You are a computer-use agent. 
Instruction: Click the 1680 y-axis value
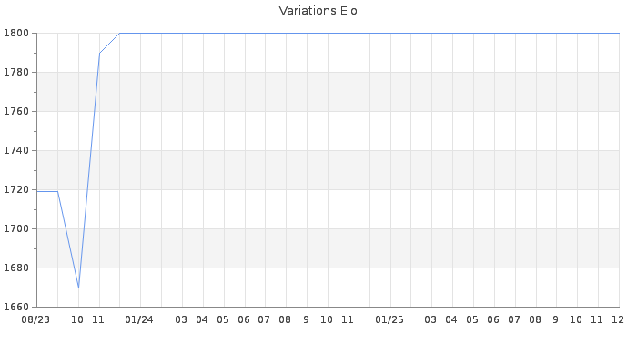16,268
